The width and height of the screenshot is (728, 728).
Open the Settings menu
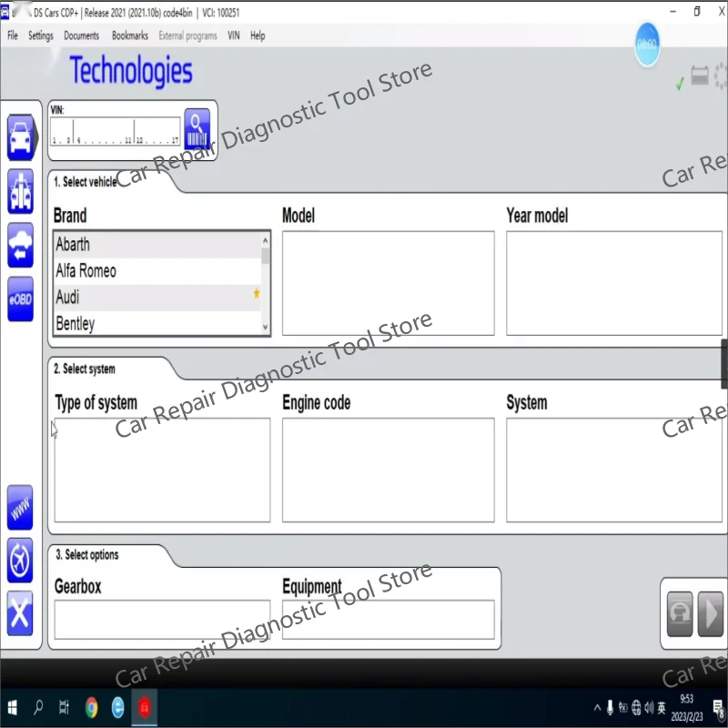(x=41, y=35)
